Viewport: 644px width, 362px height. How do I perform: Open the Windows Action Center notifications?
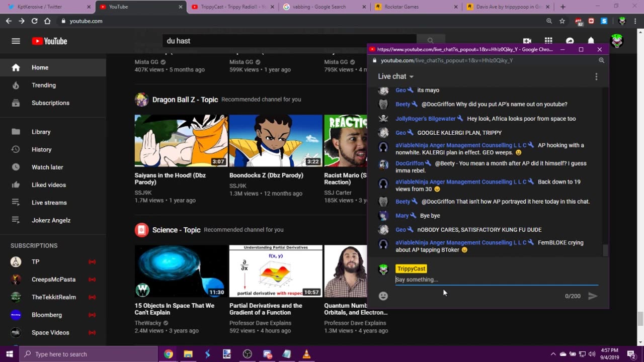click(631, 354)
